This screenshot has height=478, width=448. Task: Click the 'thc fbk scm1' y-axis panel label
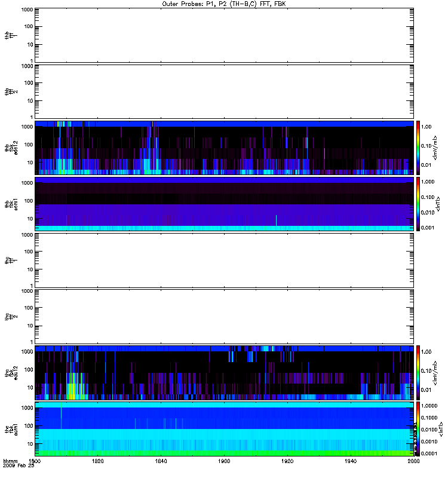[11, 429]
